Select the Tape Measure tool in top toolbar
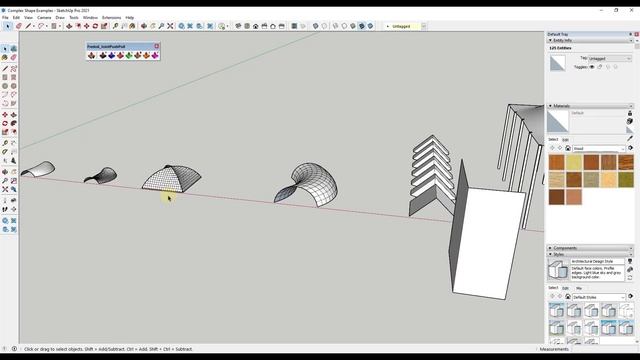 tap(116, 26)
